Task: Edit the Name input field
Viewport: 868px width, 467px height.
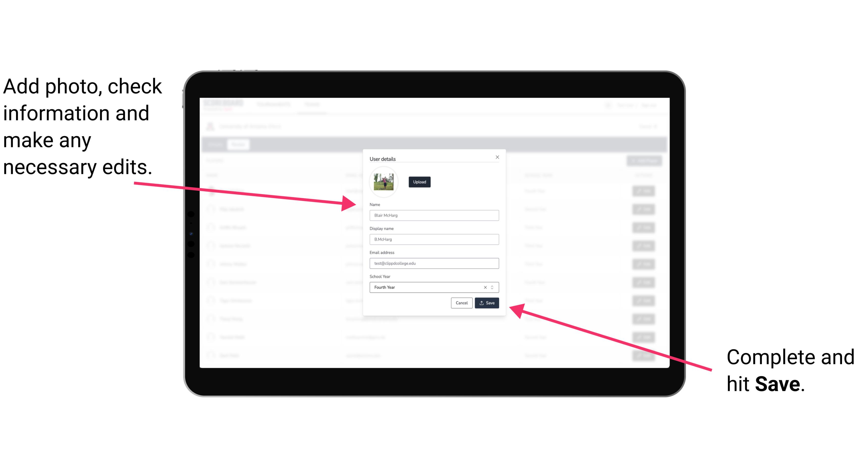Action: click(x=434, y=215)
